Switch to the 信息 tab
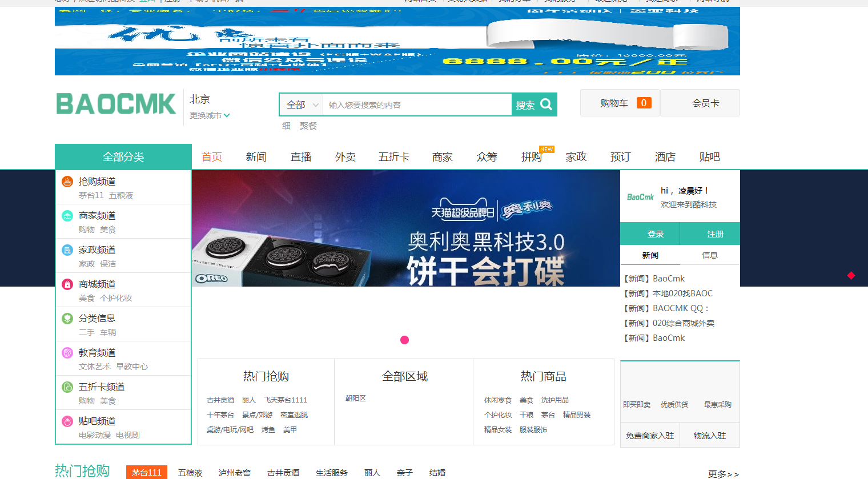The height and width of the screenshot is (479, 868). [709, 255]
